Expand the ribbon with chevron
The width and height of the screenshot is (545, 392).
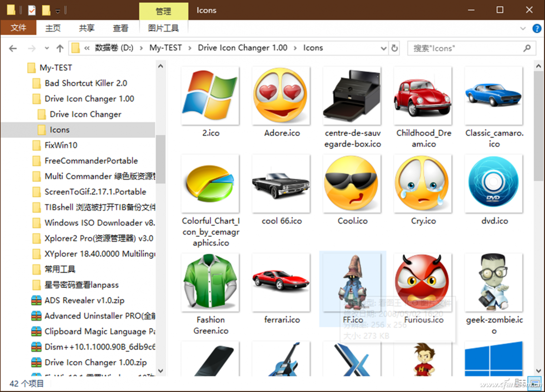coord(523,28)
